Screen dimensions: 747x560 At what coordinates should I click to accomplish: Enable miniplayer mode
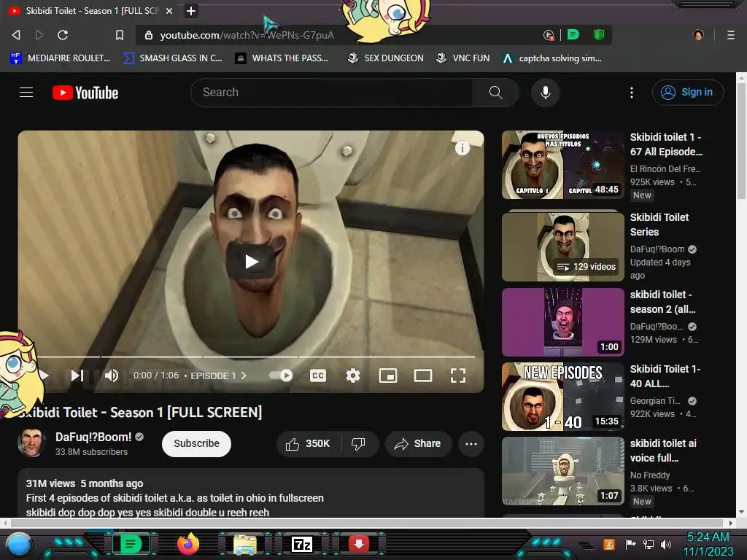coord(388,376)
